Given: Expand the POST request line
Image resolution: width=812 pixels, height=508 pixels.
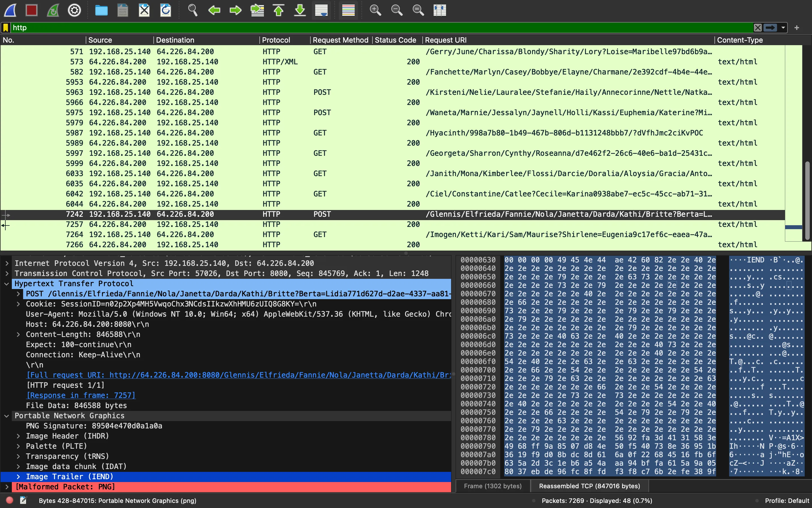Looking at the screenshot, I should coord(18,294).
